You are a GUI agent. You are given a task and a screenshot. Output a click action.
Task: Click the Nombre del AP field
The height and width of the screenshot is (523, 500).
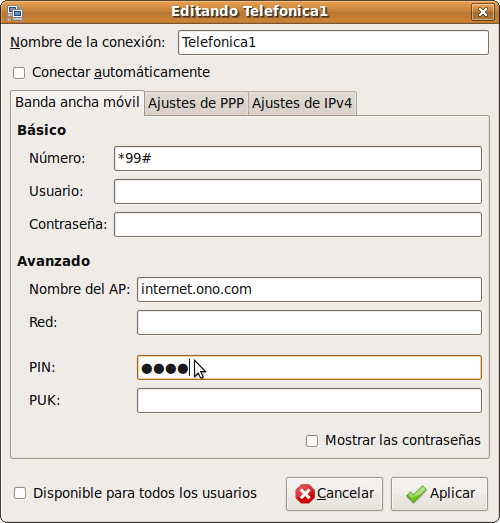point(309,290)
